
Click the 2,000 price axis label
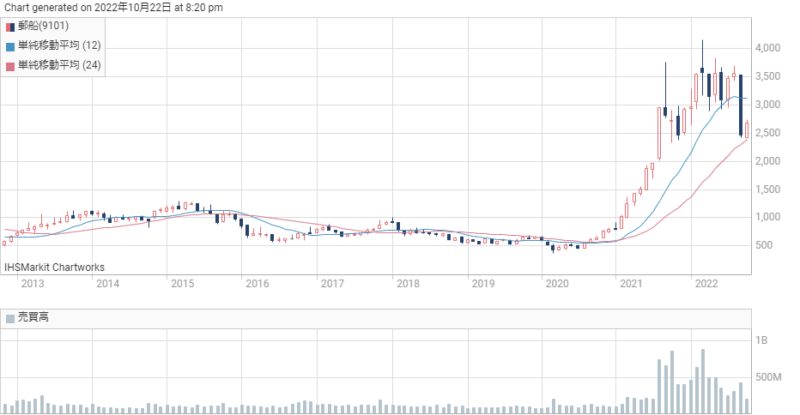pos(768,161)
